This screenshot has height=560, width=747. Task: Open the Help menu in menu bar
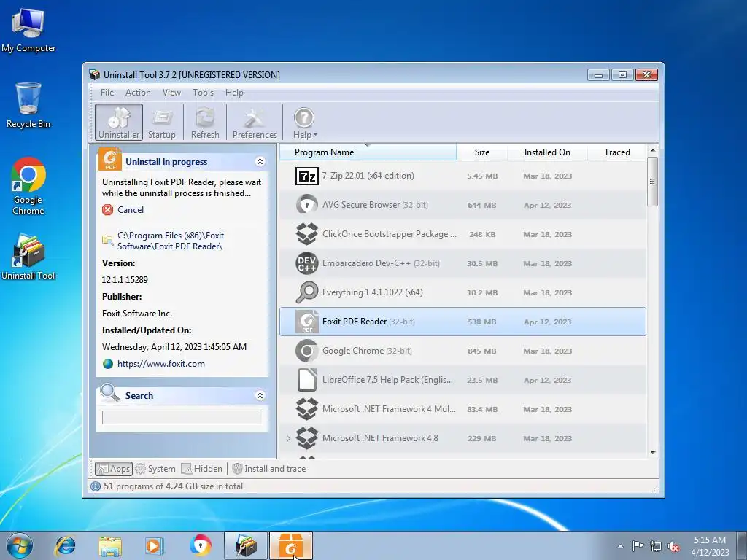(234, 93)
